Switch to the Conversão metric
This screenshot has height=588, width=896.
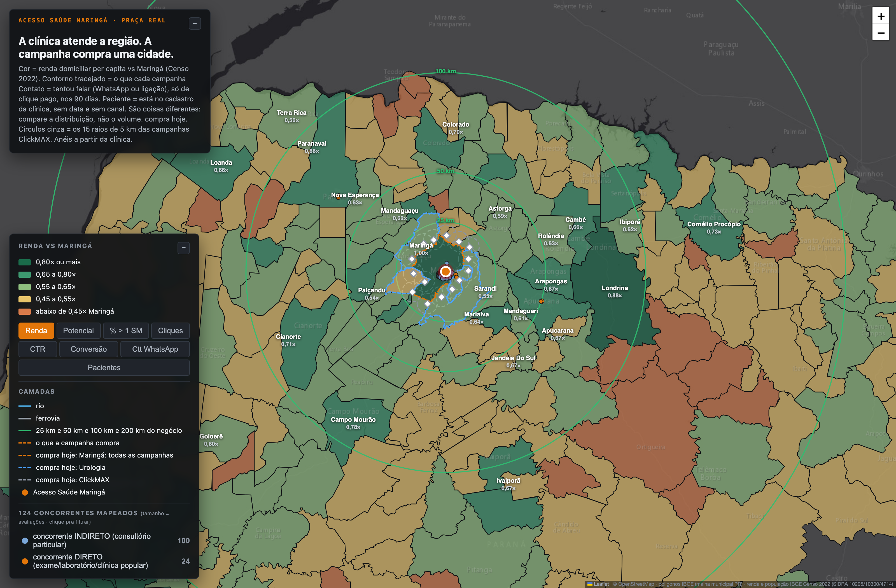(88, 349)
